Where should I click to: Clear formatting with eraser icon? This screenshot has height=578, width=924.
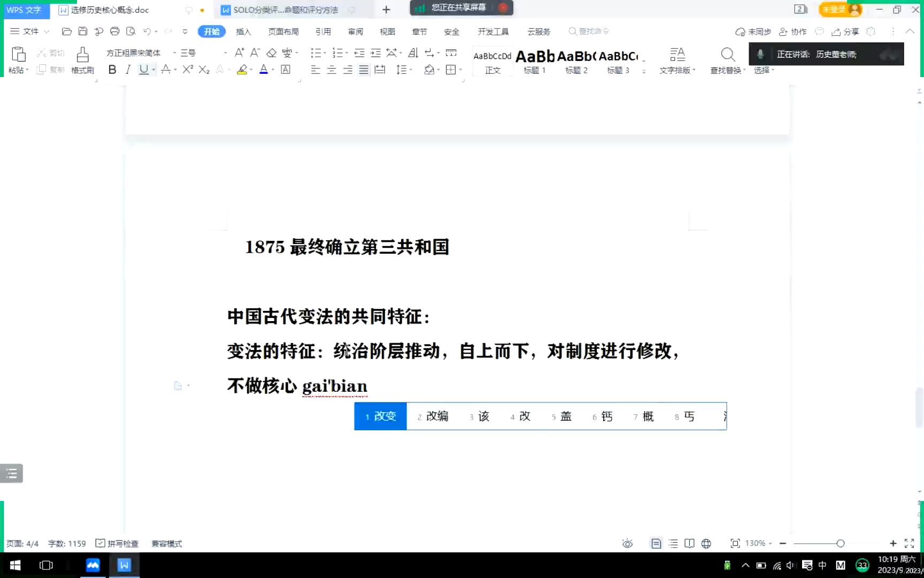click(272, 52)
